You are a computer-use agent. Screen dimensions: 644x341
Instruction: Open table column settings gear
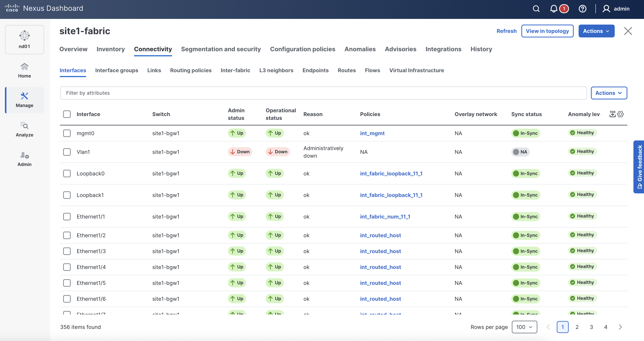tap(621, 114)
